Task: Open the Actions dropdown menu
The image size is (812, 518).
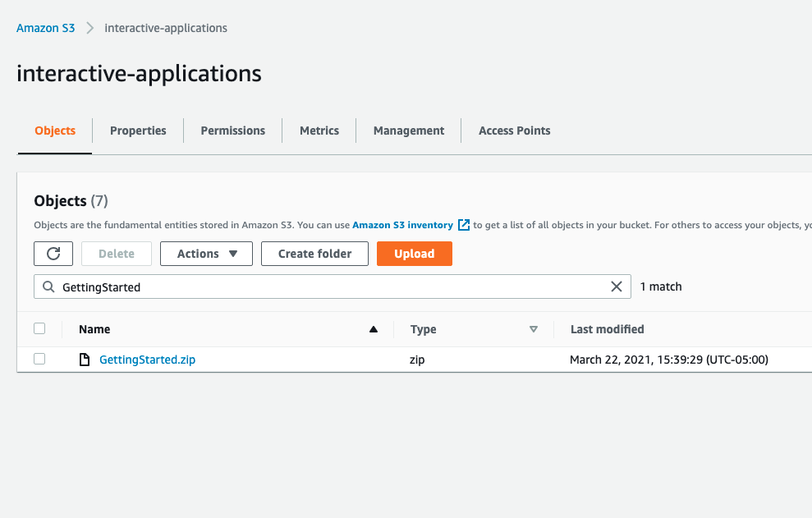Action: pos(206,254)
